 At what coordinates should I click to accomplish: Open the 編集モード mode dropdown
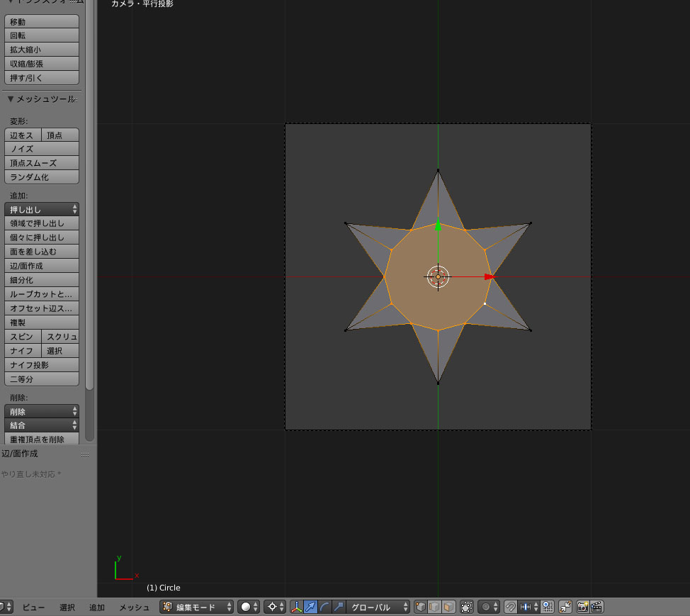tap(196, 607)
